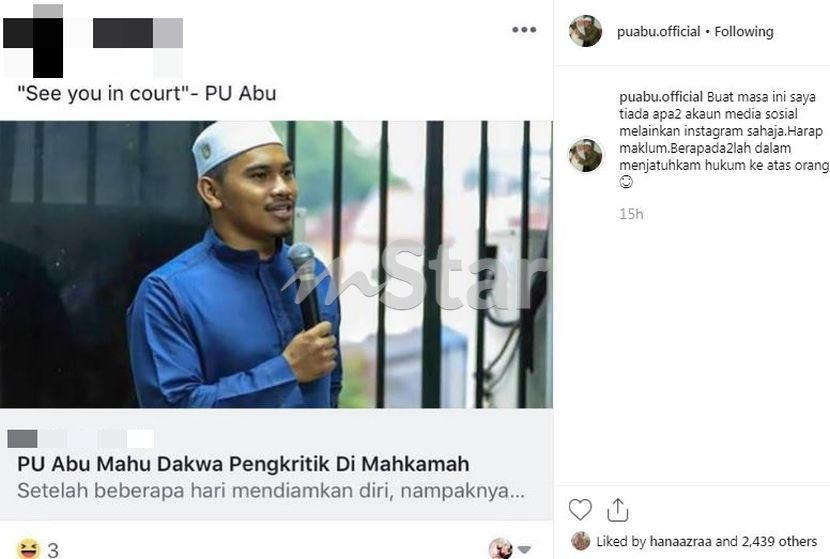
Task: Click the small profile picture near dropdown arrow
Action: click(x=500, y=549)
